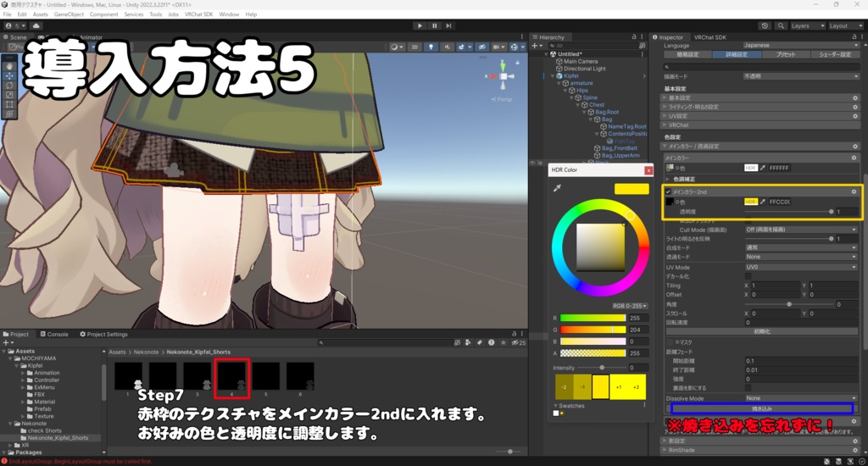The height and width of the screenshot is (466, 868).
Task: Expand the Swatches section
Action: 556,406
